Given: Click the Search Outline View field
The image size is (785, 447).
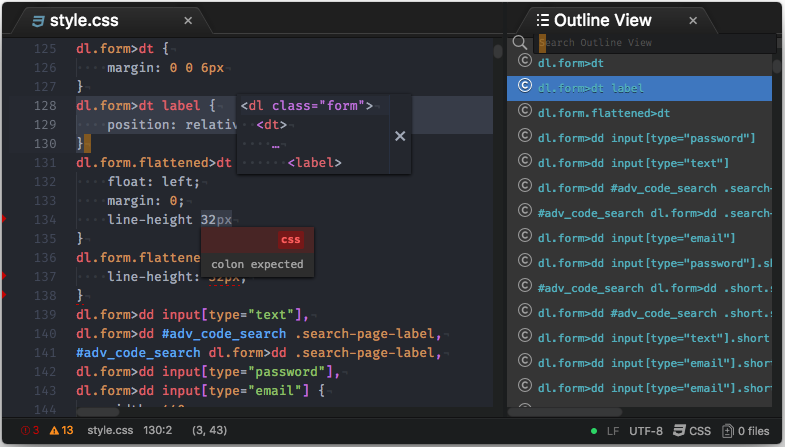Looking at the screenshot, I should 654,43.
